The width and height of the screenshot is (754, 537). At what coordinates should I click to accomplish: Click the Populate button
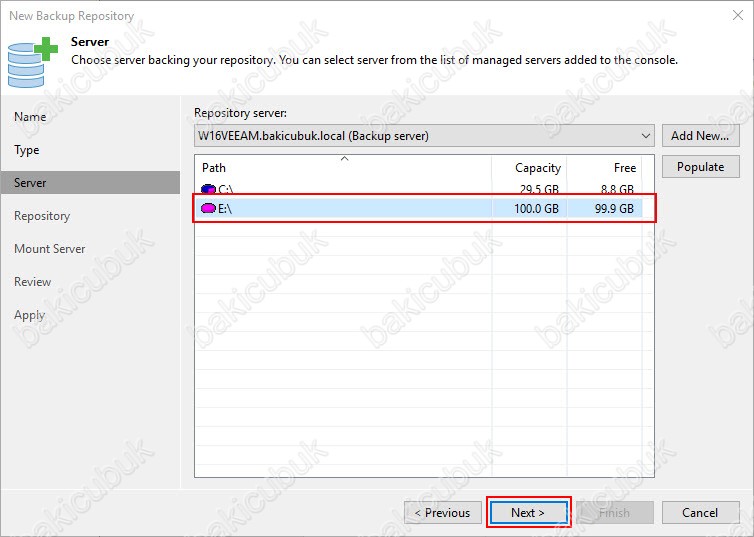pyautogui.click(x=700, y=167)
